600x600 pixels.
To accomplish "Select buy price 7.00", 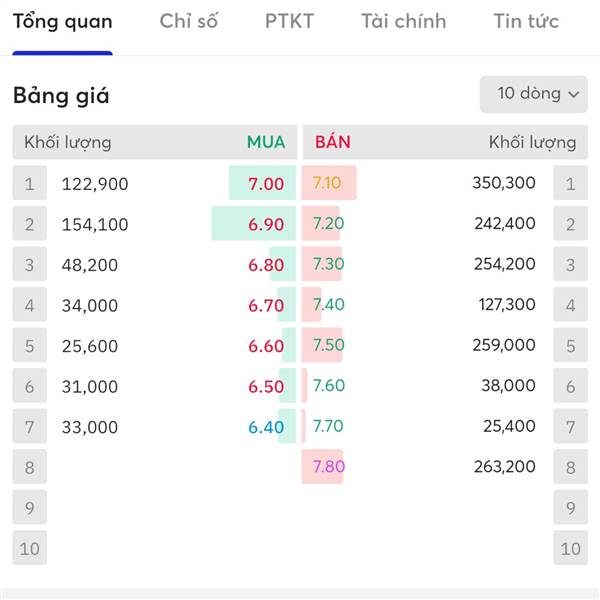I will [x=266, y=184].
